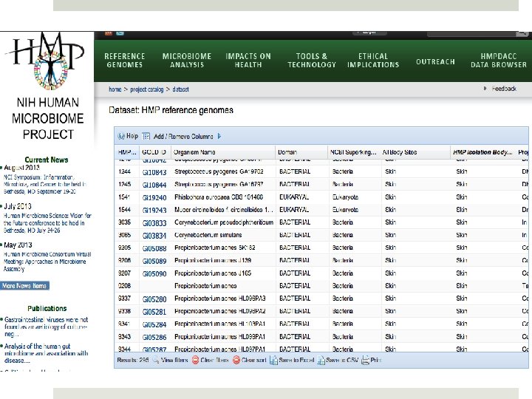532x399 pixels.
Task: Open GOLD ID Gi03833 link
Action: (x=154, y=223)
